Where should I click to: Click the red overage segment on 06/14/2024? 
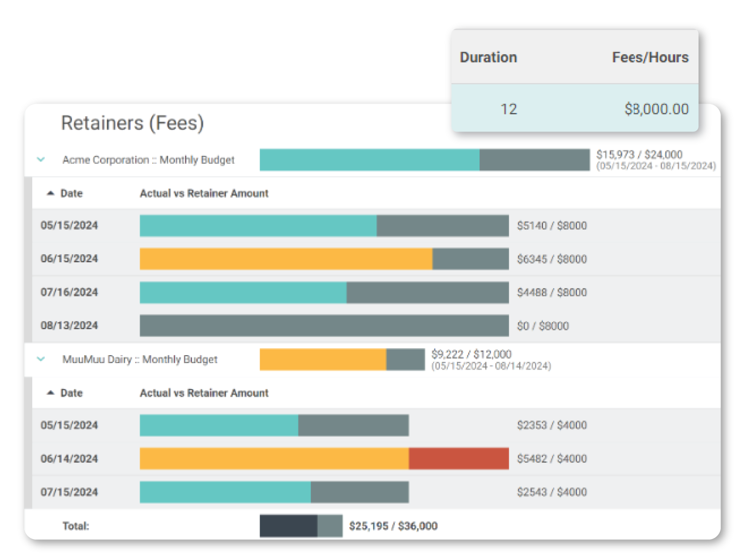[x=458, y=459]
